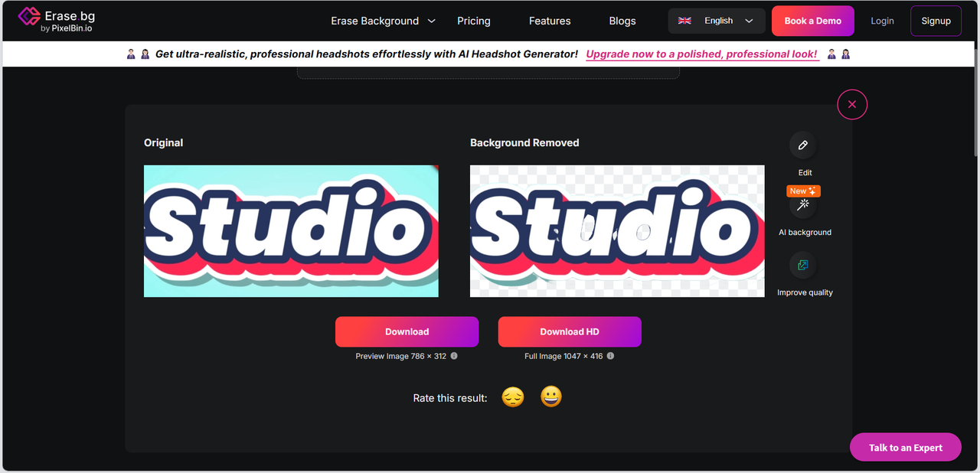Rate the result with the happy emoji
980x473 pixels.
tap(551, 396)
